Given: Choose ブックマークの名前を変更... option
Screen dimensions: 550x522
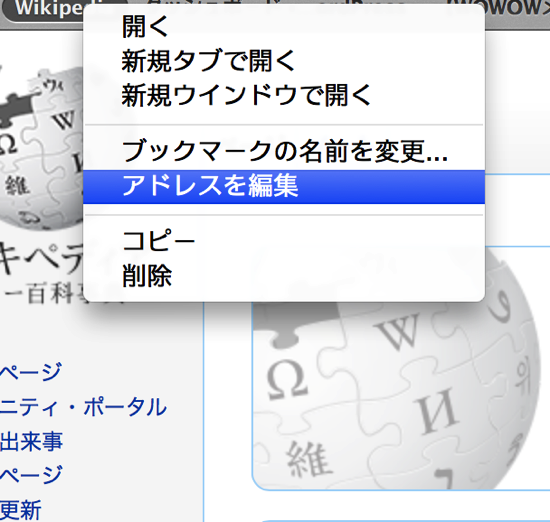Looking at the screenshot, I should 284,151.
